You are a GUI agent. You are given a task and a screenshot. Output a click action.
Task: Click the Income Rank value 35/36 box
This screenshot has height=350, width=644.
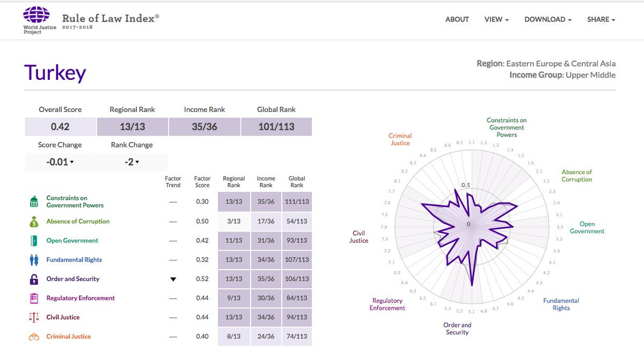204,127
